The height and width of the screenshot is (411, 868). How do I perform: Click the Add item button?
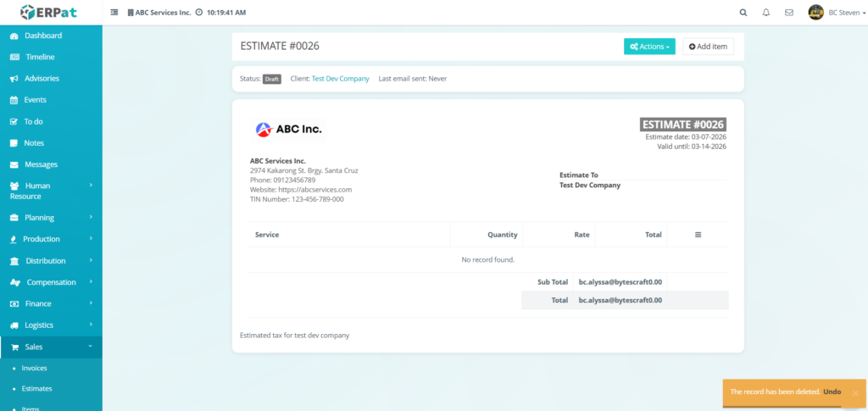coord(708,47)
